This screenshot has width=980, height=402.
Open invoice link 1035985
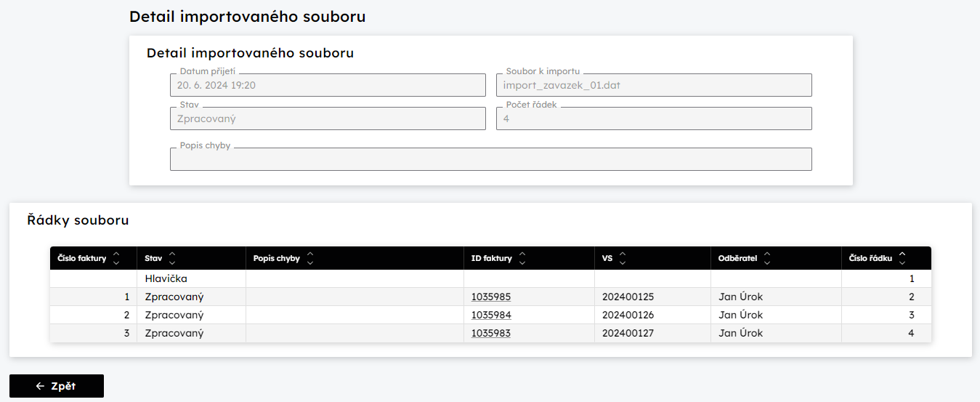pos(491,297)
